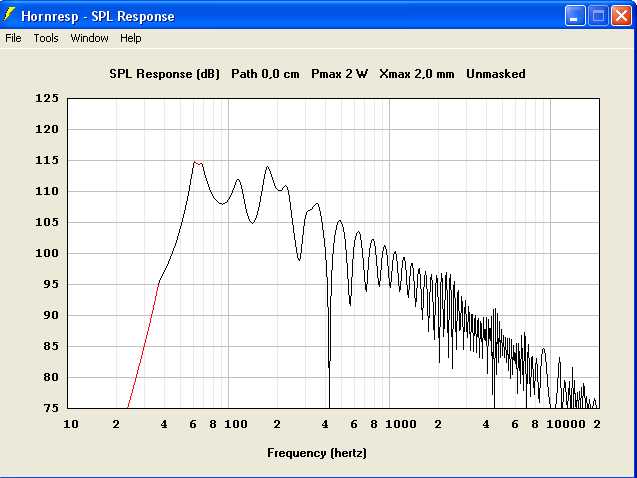This screenshot has height=478, width=637.
Task: Click the 125 dB axis label
Action: (x=47, y=98)
